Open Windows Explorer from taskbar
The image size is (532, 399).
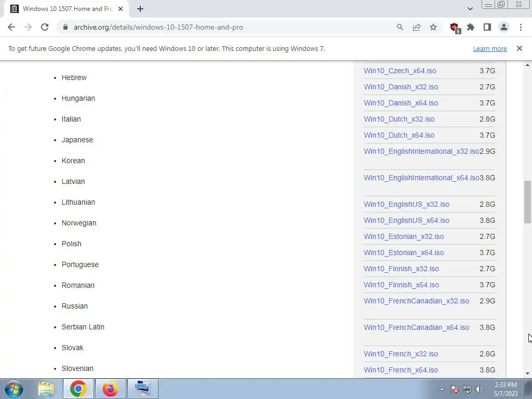(46, 389)
